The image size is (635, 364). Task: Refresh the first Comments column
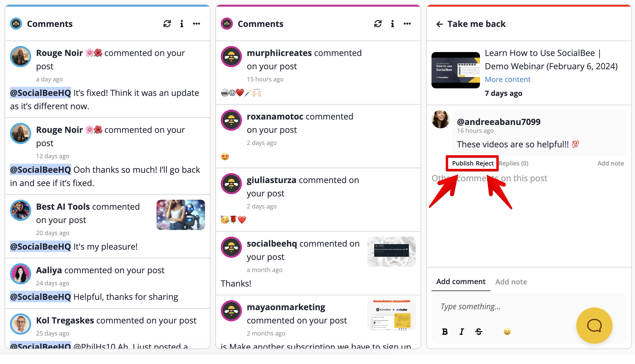(167, 24)
